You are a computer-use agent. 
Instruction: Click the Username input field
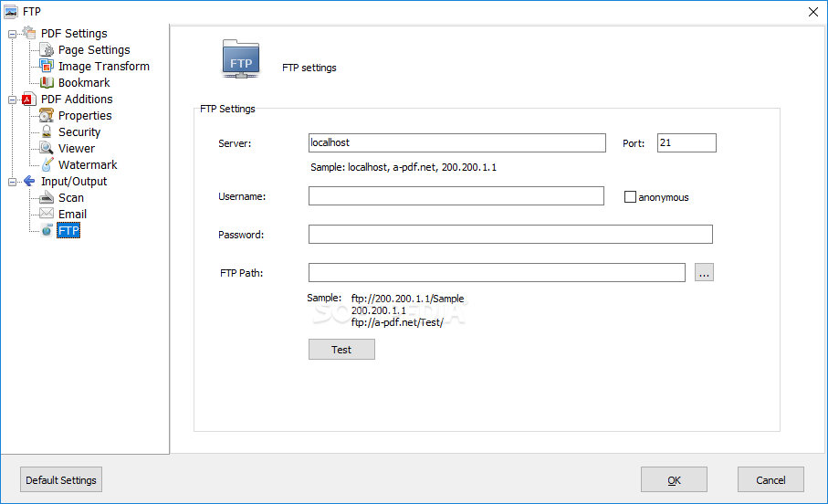click(456, 195)
